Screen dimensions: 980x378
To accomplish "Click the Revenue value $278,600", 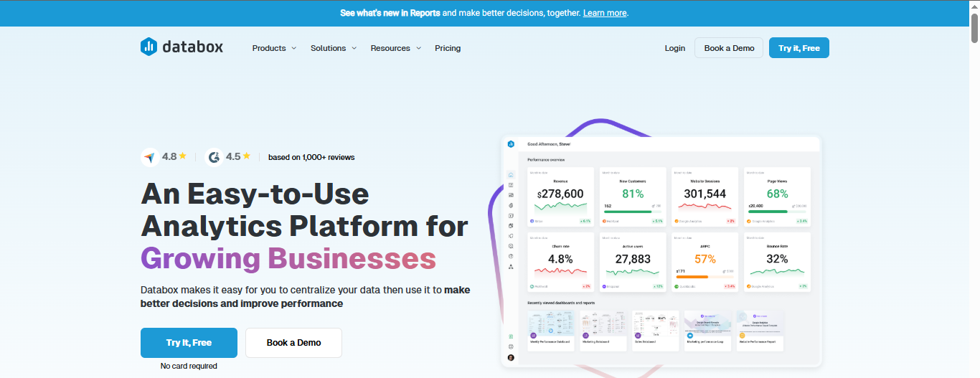I will (560, 194).
